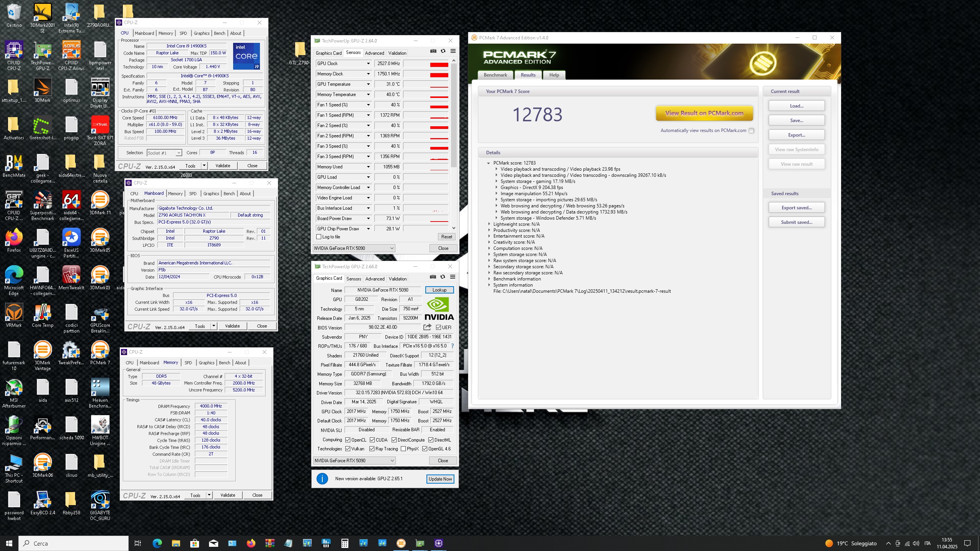Click the Task View icon on the taskbar

coord(138,543)
